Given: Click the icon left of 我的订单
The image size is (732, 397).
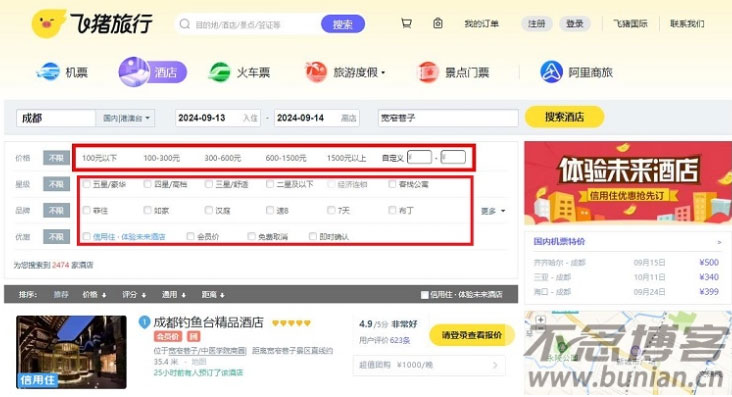Looking at the screenshot, I should (437, 23).
